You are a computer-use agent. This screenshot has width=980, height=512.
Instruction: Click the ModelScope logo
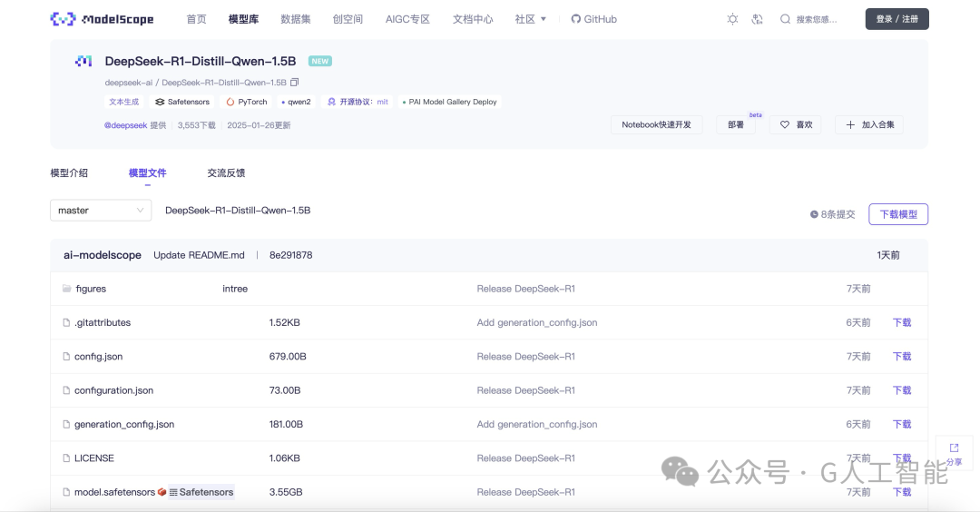(x=102, y=19)
